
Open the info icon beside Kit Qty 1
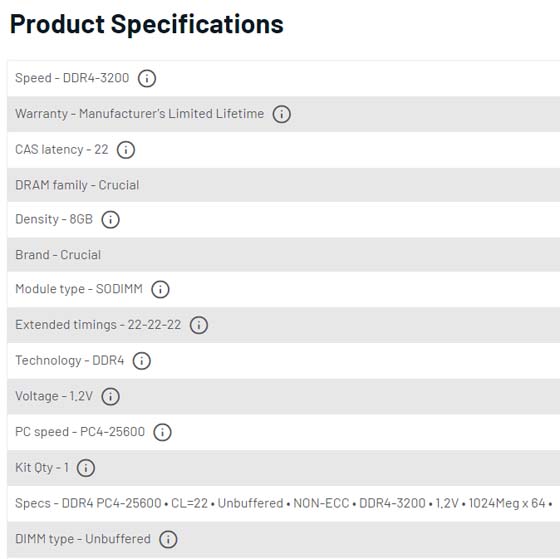point(86,468)
